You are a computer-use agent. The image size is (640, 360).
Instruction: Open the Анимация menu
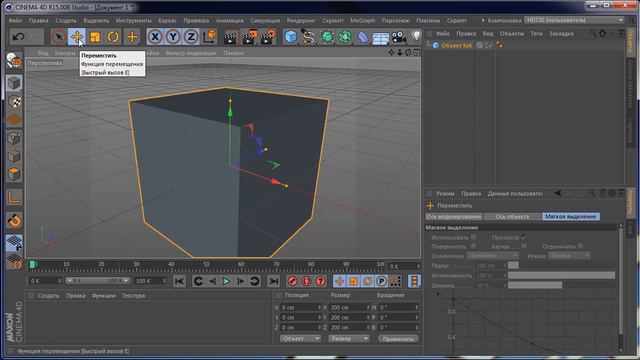tap(230, 20)
